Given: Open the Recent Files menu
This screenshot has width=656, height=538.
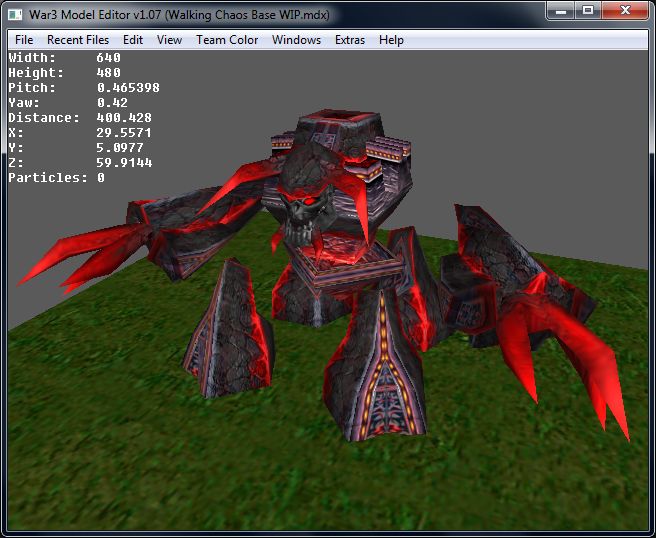Looking at the screenshot, I should coord(78,40).
